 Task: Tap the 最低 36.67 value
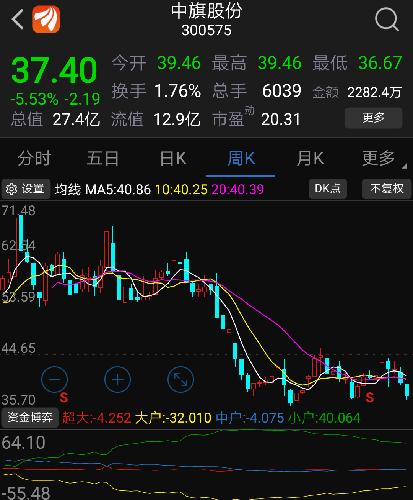click(380, 63)
